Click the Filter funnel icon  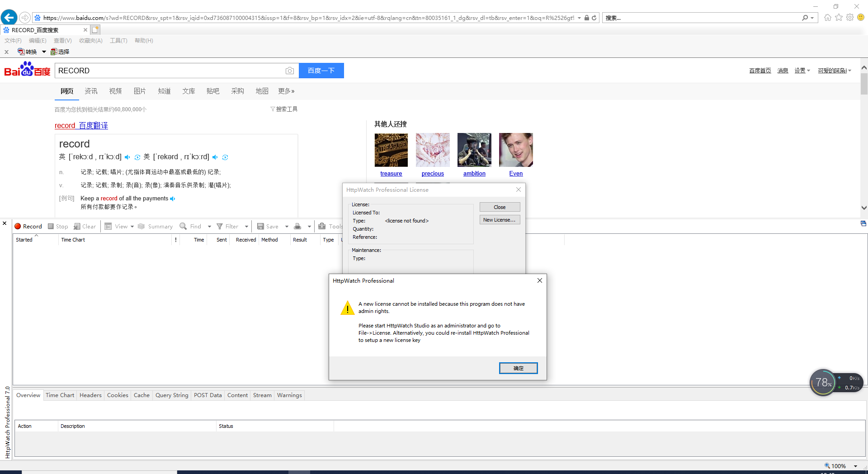pyautogui.click(x=220, y=226)
